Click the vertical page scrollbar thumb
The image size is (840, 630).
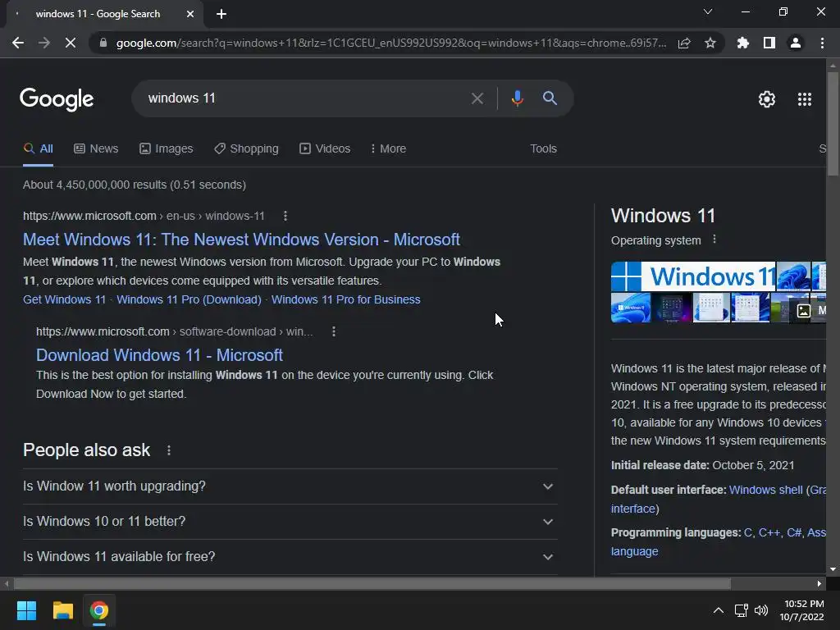click(x=833, y=123)
